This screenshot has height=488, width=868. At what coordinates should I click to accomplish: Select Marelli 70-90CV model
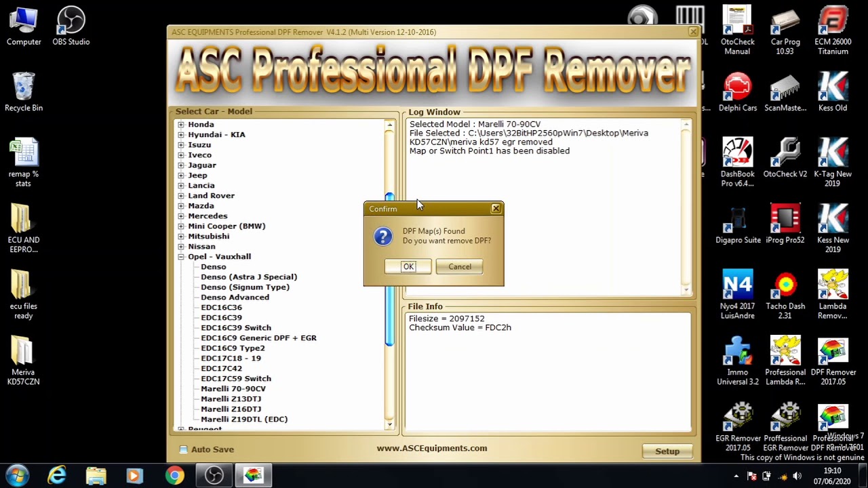[233, 389]
